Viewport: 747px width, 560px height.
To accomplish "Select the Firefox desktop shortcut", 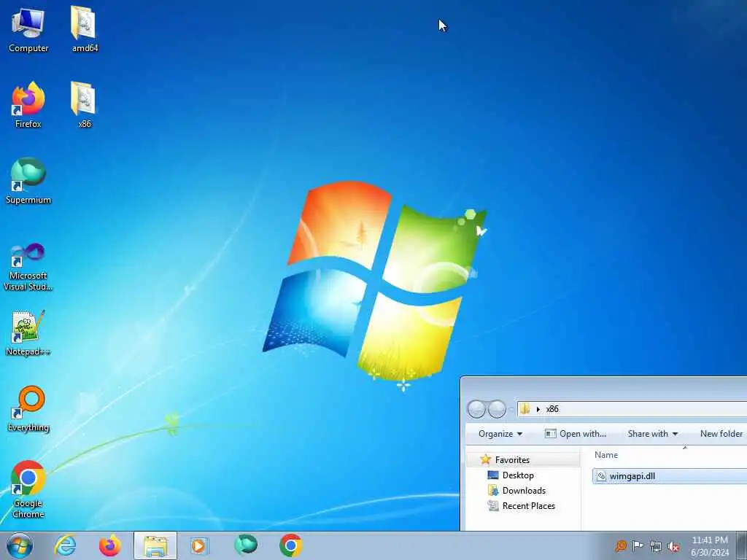I will pyautogui.click(x=28, y=105).
